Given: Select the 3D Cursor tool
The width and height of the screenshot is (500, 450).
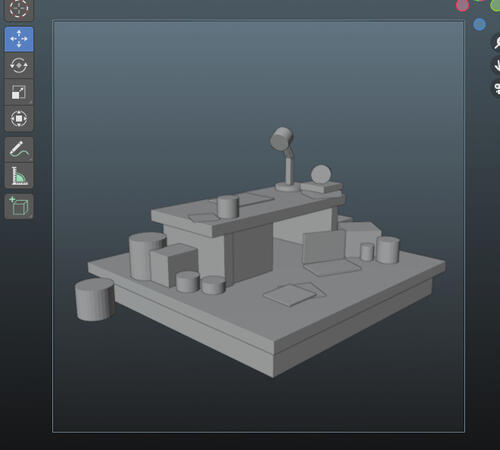Looking at the screenshot, I should pyautogui.click(x=19, y=9).
